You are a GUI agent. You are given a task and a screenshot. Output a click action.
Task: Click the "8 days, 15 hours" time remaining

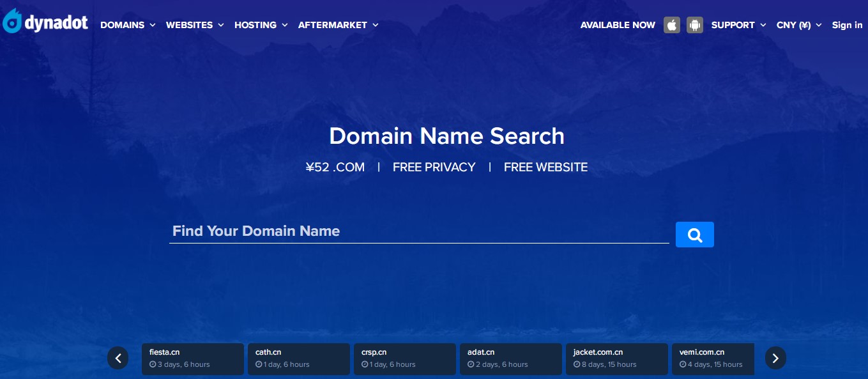[x=605, y=364]
